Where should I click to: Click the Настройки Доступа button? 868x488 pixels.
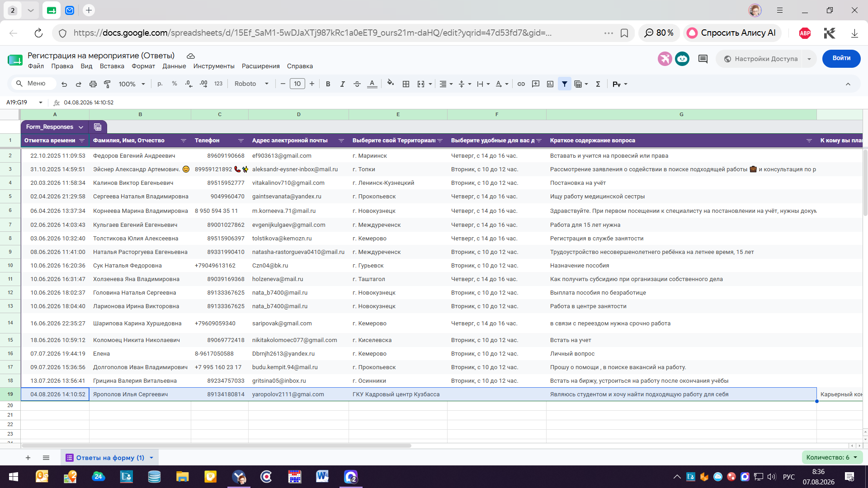tap(760, 59)
